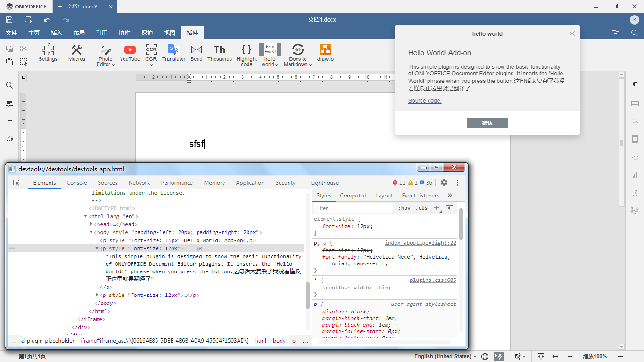The height and width of the screenshot is (362, 644).
Task: Toggle :hov element state panel
Action: point(404,208)
